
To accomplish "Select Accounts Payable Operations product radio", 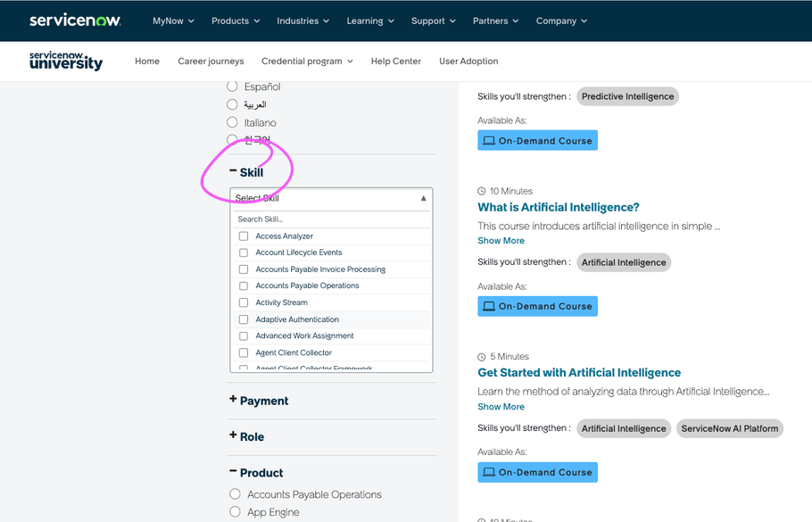I will click(235, 494).
